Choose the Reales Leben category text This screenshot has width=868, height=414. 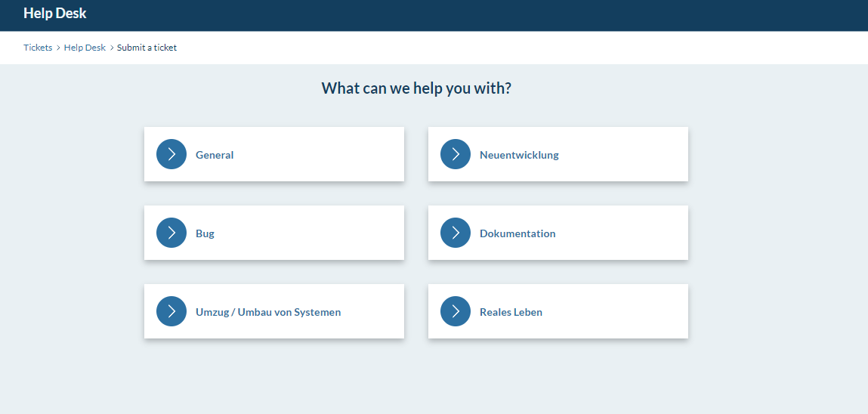511,312
